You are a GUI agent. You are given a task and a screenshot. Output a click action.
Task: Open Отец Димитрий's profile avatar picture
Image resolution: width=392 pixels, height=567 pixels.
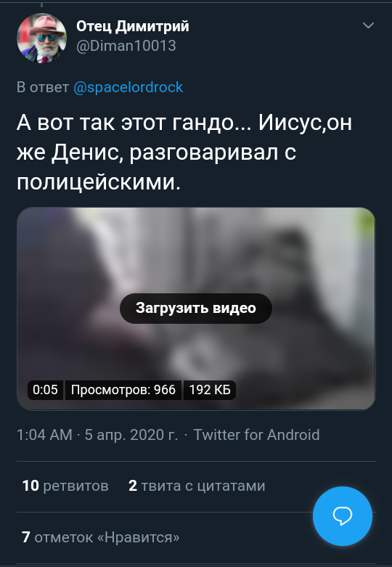coord(41,38)
